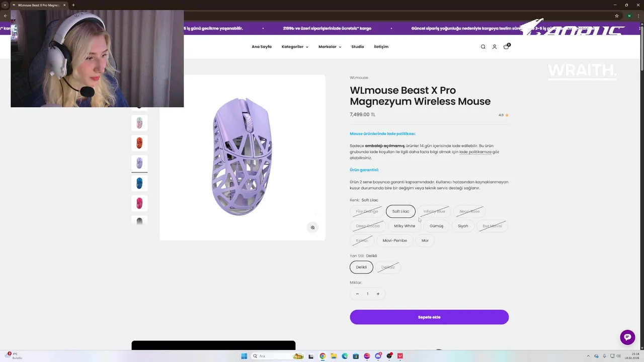
Task: Choose the Deliksiz side style
Action: [x=388, y=267]
